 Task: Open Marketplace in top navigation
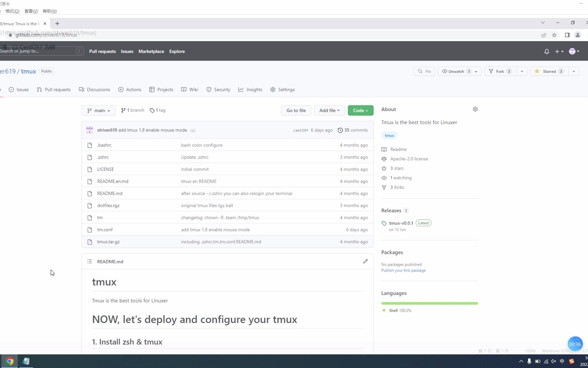(x=151, y=51)
